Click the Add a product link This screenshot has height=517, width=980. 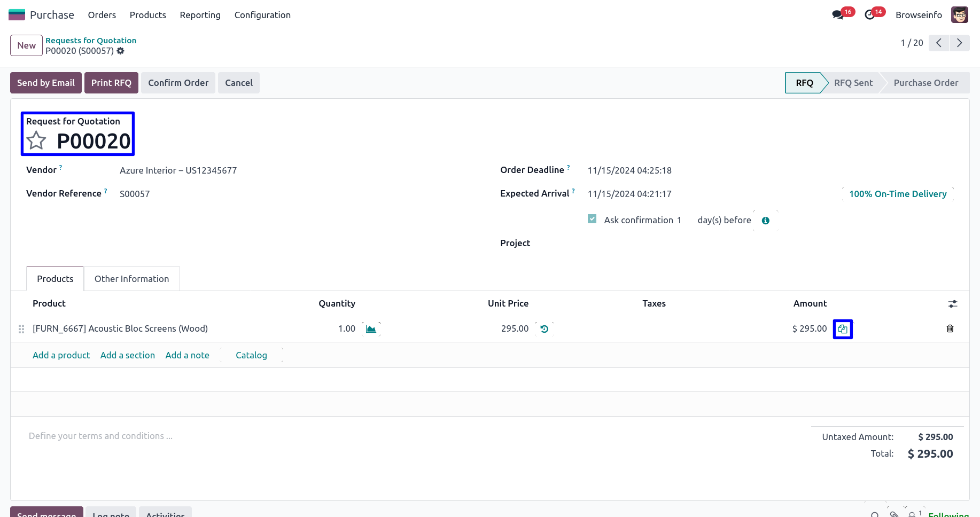click(61, 355)
